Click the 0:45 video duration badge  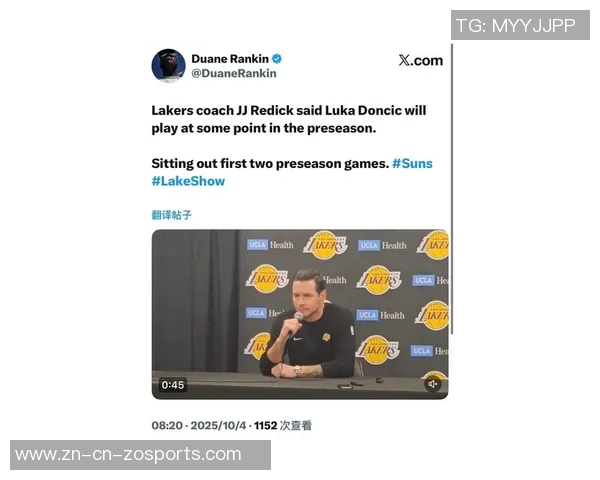pos(173,385)
